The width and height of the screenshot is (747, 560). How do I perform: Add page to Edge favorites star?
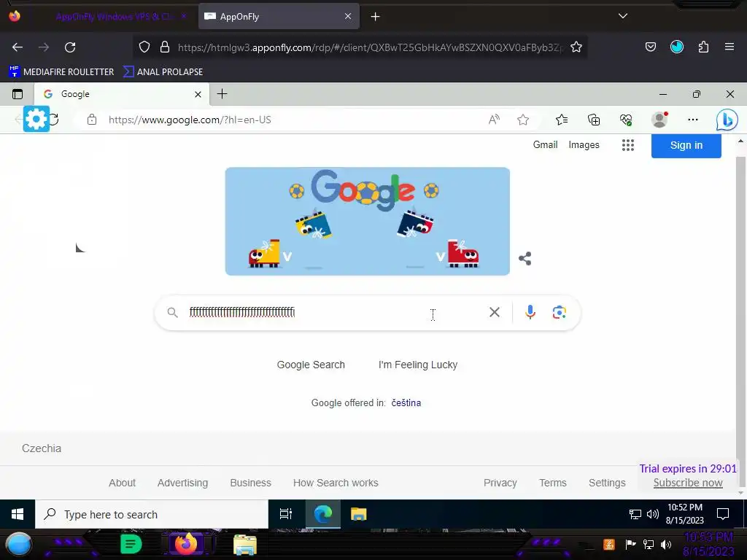point(523,120)
